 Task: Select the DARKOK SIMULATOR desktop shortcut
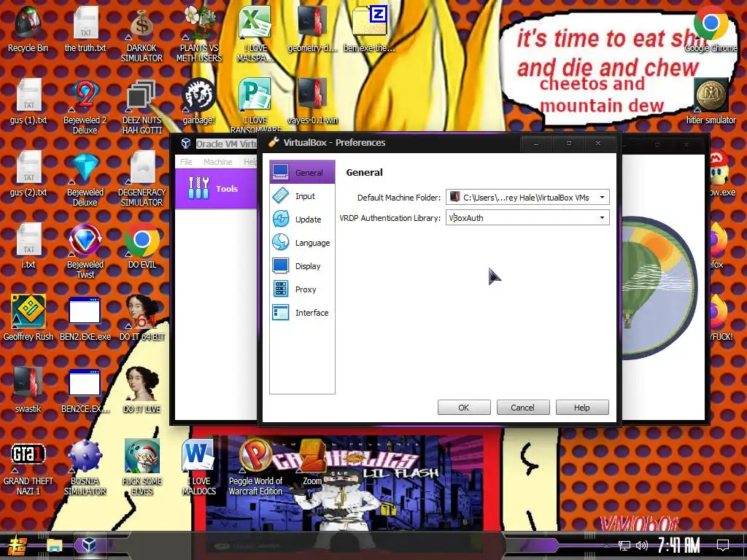[x=142, y=34]
